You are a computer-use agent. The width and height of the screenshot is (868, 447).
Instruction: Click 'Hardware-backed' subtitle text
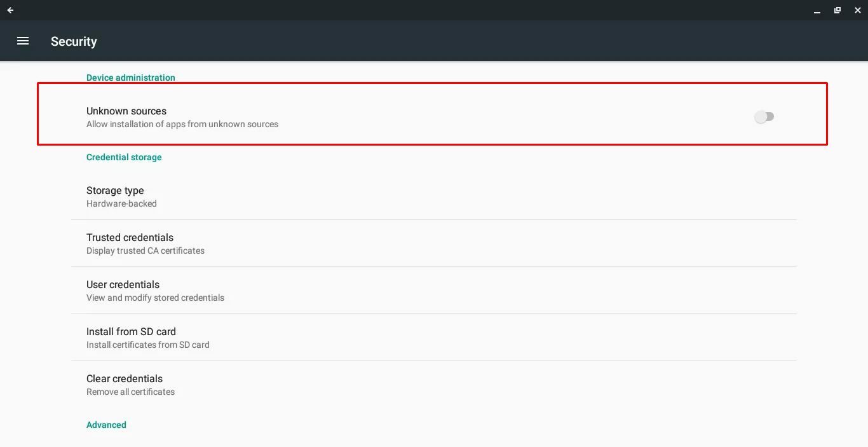[121, 204]
